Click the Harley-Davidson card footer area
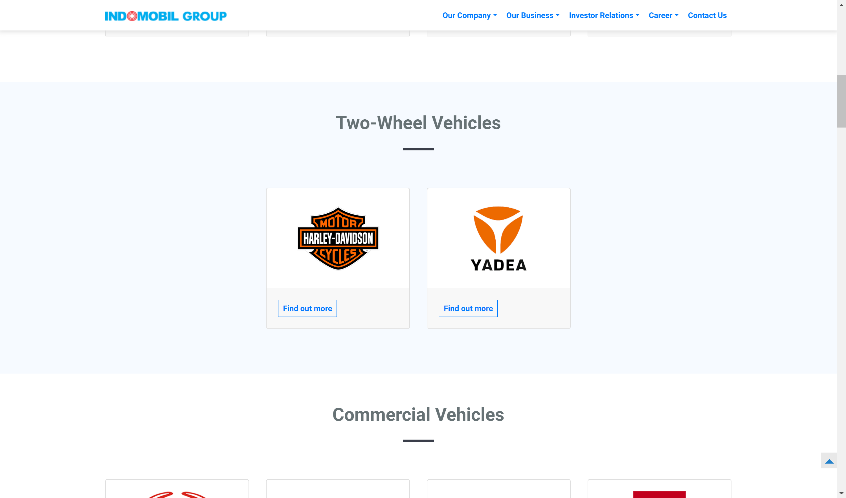Image resolution: width=846 pixels, height=498 pixels. pos(338,308)
